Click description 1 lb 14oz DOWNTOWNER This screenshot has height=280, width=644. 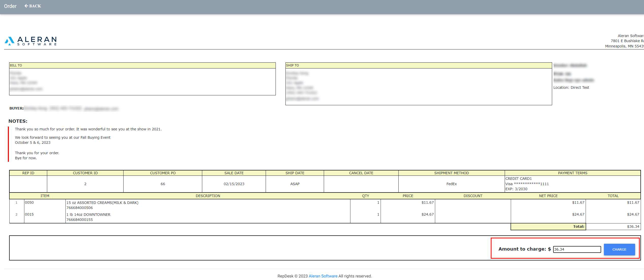click(88, 215)
